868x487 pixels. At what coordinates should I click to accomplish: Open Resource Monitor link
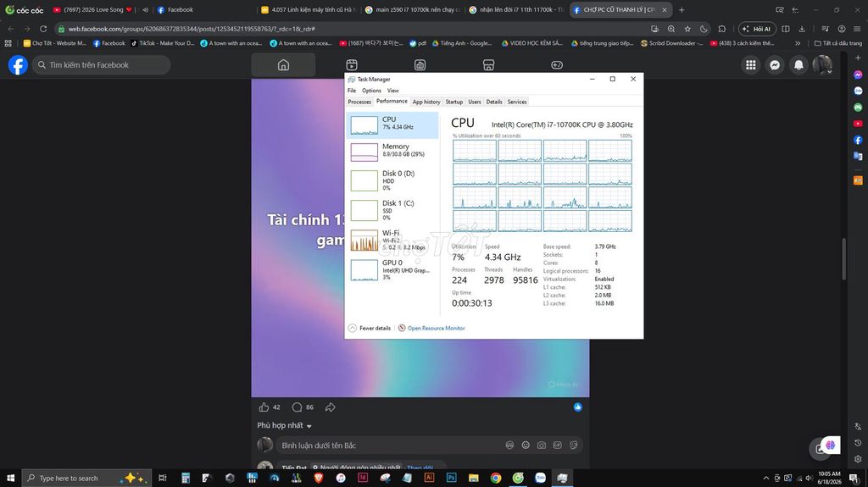click(437, 328)
